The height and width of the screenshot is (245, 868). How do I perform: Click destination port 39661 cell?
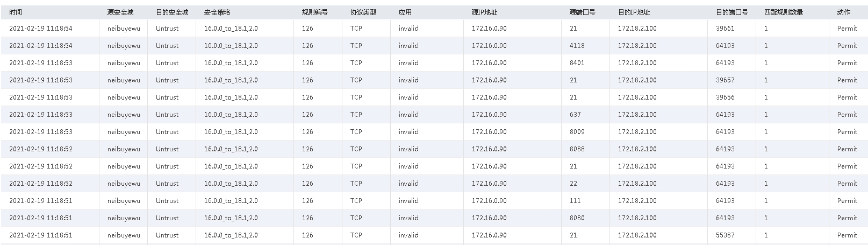[724, 29]
